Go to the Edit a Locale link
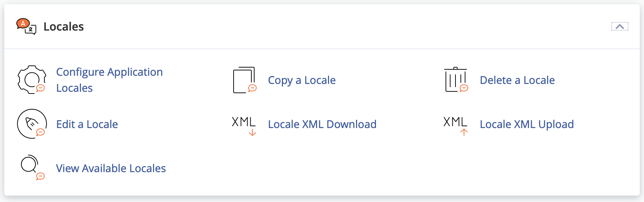This screenshot has width=644, height=202. point(87,124)
